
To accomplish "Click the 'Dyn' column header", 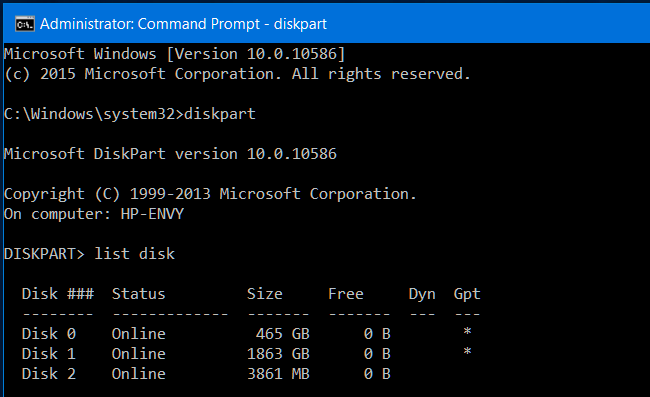I will click(422, 294).
